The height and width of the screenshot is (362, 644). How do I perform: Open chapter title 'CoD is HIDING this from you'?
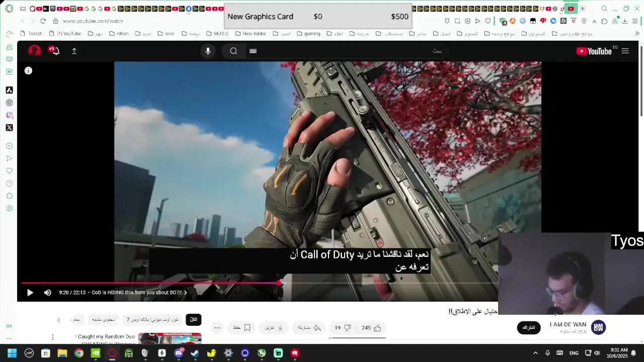139,293
